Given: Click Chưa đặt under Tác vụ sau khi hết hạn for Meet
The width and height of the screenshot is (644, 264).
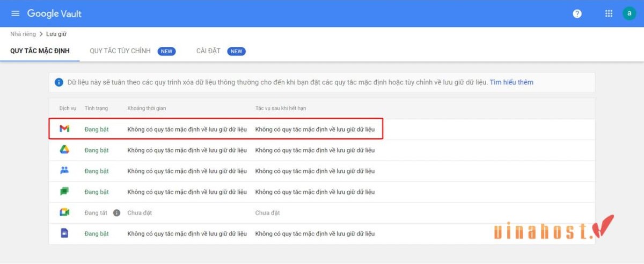Looking at the screenshot, I should coord(267,213).
